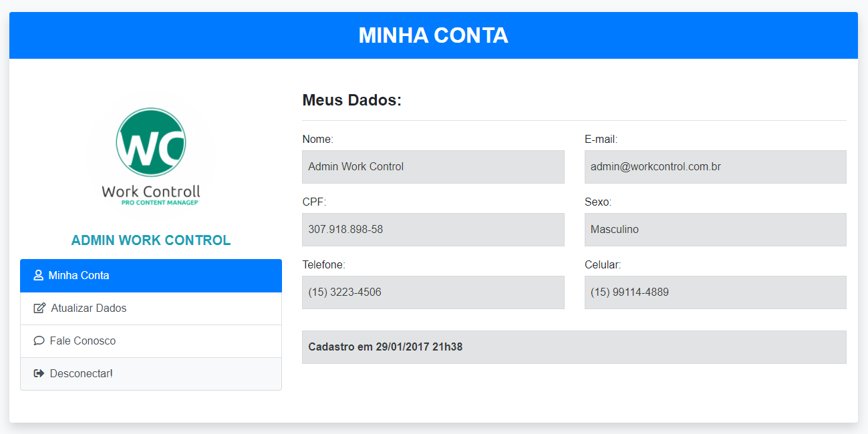Click the speech bubble icon for Fale Conosco

click(39, 341)
